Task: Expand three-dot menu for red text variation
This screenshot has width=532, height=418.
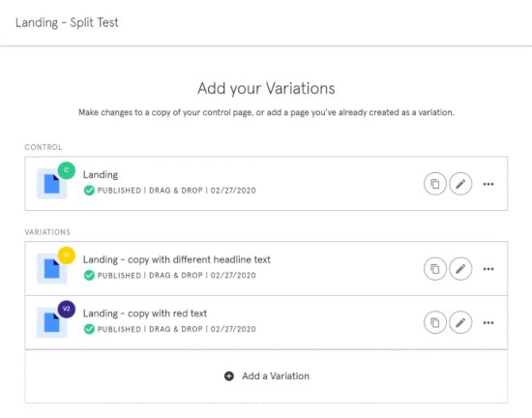Action: [488, 322]
